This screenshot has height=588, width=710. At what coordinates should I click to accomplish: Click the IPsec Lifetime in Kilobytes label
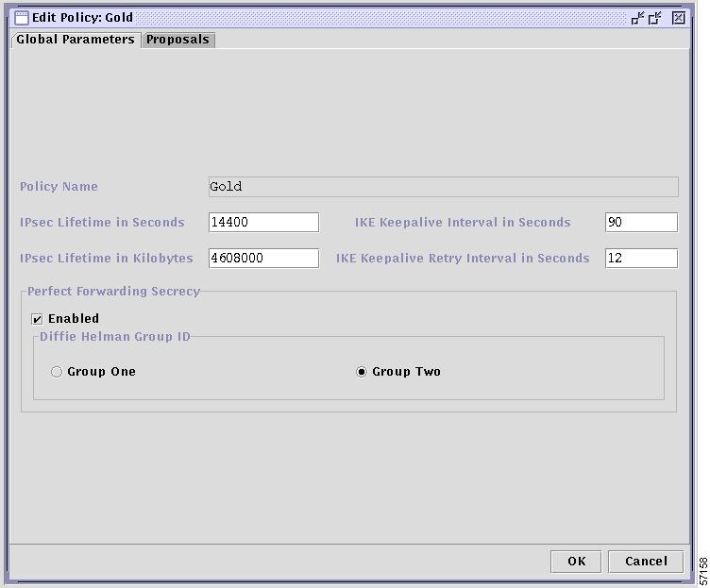point(107,258)
